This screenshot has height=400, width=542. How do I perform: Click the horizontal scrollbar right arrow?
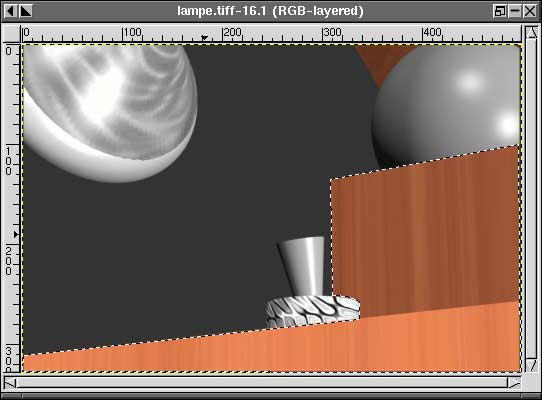coord(514,383)
